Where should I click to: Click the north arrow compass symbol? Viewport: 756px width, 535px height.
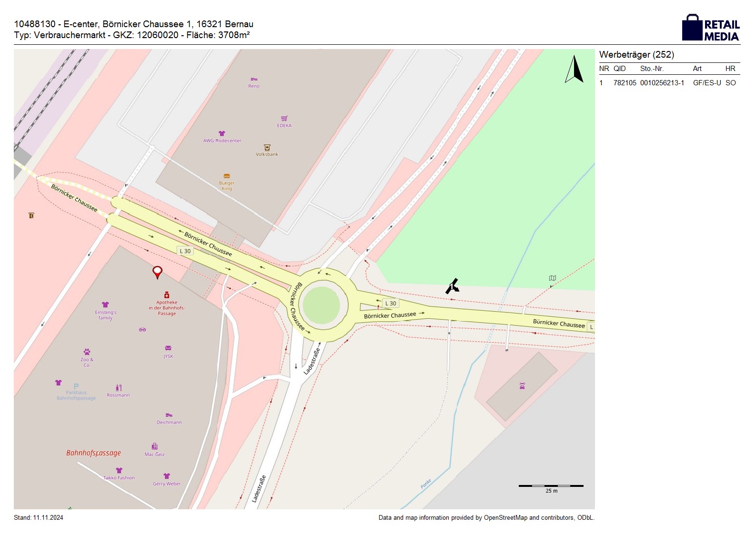coord(574,70)
